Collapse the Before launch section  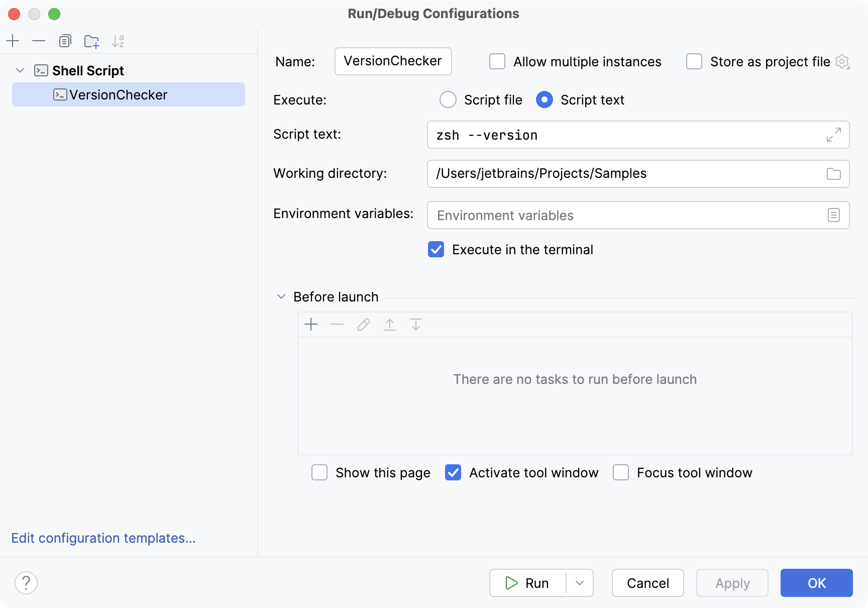click(x=281, y=297)
